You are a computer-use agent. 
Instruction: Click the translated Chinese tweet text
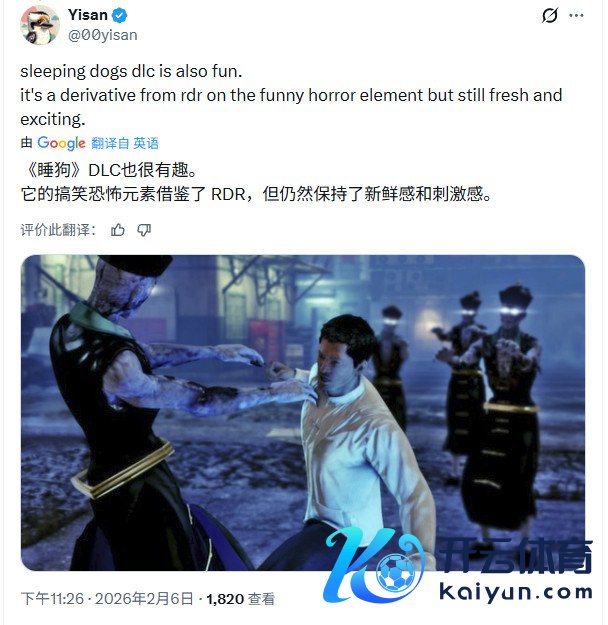click(x=257, y=182)
